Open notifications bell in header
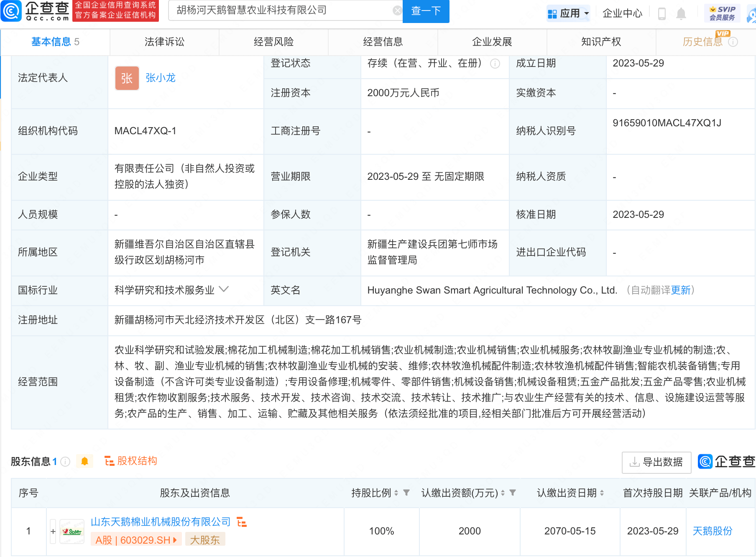This screenshot has width=756, height=557. coord(681,13)
